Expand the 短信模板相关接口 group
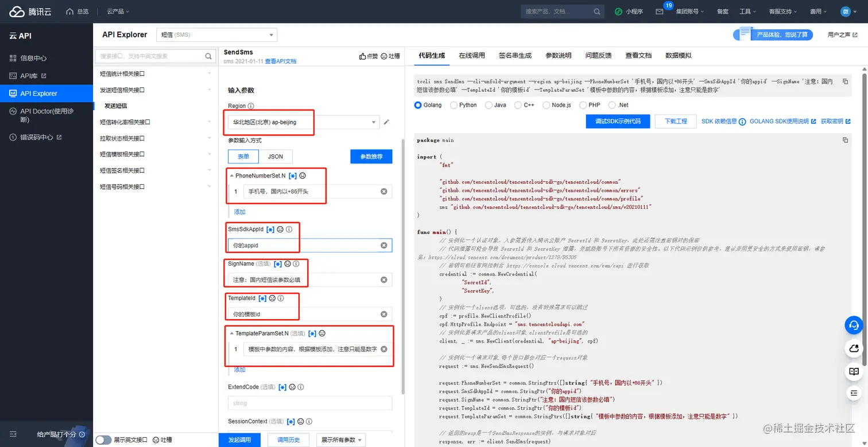 pos(155,154)
